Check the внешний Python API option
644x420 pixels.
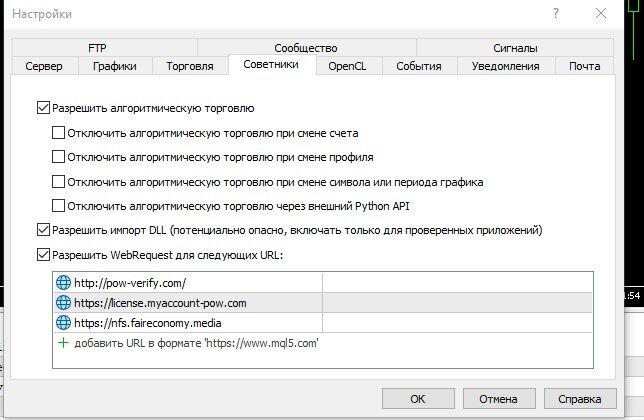point(58,206)
